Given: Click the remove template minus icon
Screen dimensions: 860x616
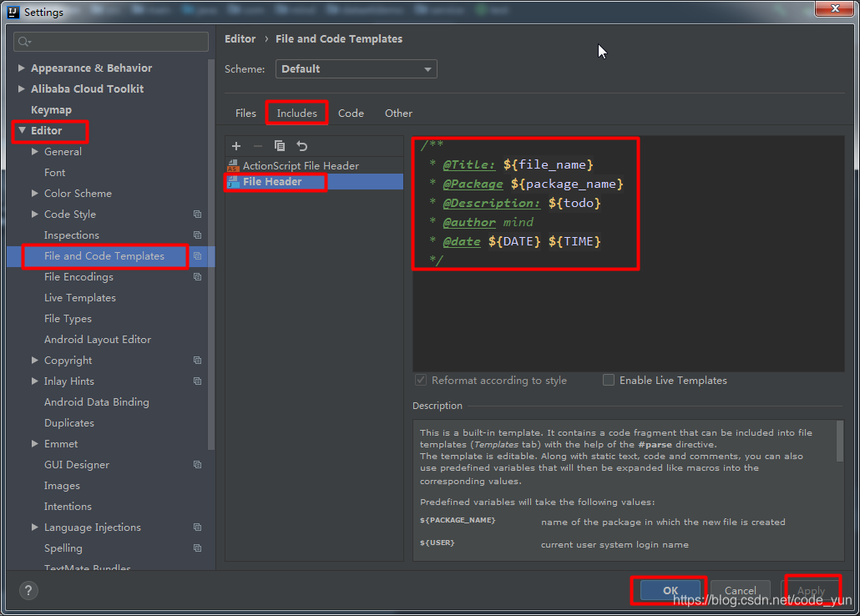Looking at the screenshot, I should (x=258, y=146).
